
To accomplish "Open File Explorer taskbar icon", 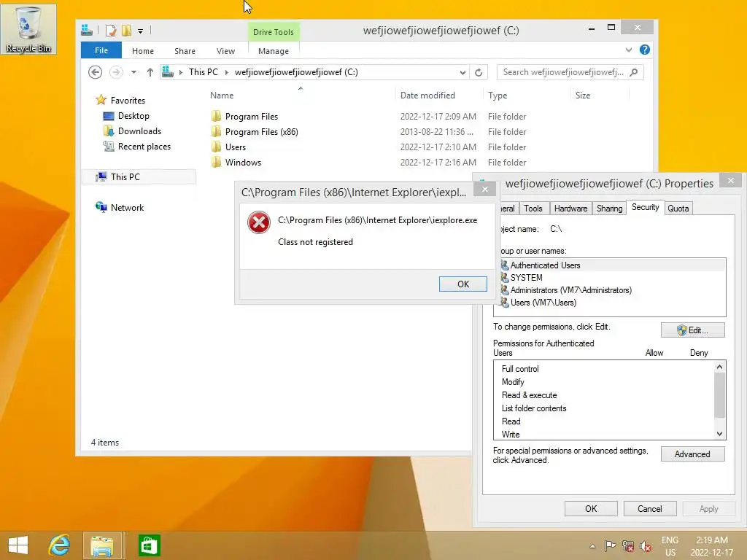I will 102,545.
